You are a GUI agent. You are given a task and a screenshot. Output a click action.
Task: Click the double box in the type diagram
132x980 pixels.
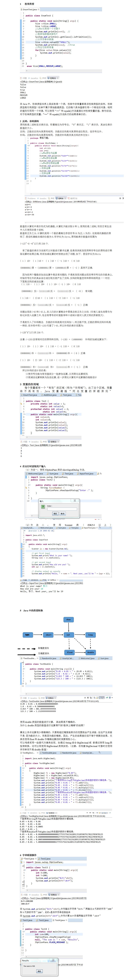coord(90,652)
